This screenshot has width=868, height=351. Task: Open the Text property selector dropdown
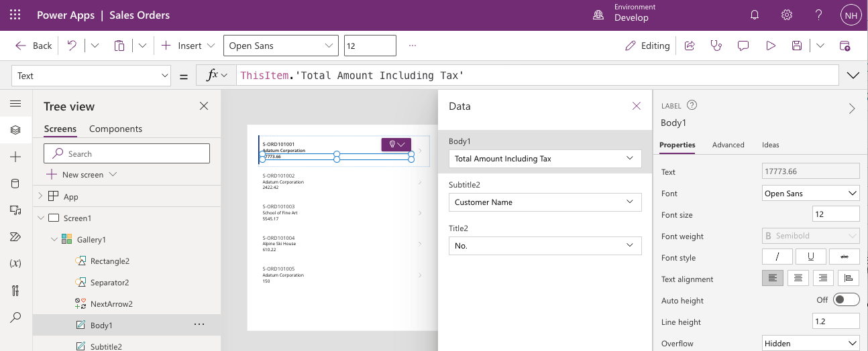(x=91, y=76)
